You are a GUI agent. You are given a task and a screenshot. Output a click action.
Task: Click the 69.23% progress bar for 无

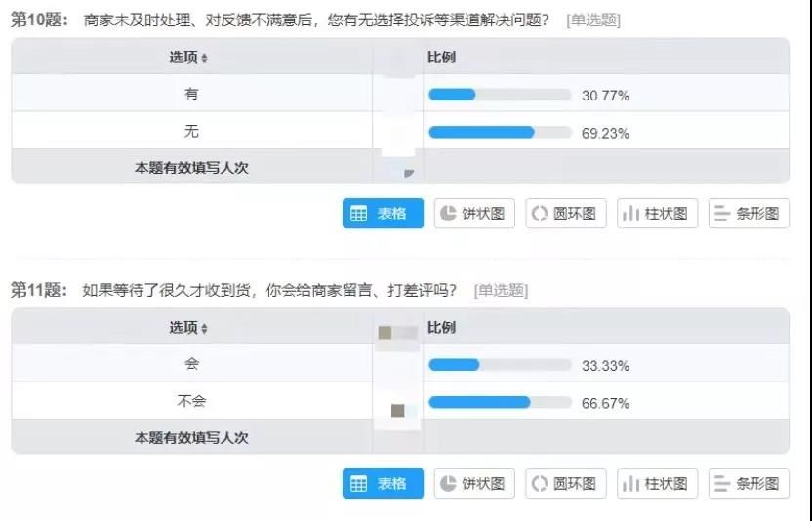coord(500,132)
